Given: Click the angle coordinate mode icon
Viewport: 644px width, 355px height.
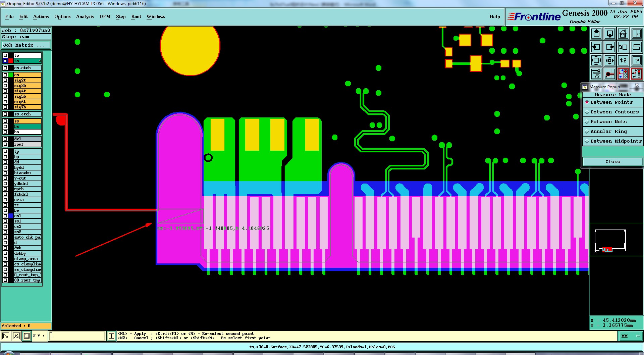Looking at the screenshot, I should (16, 336).
